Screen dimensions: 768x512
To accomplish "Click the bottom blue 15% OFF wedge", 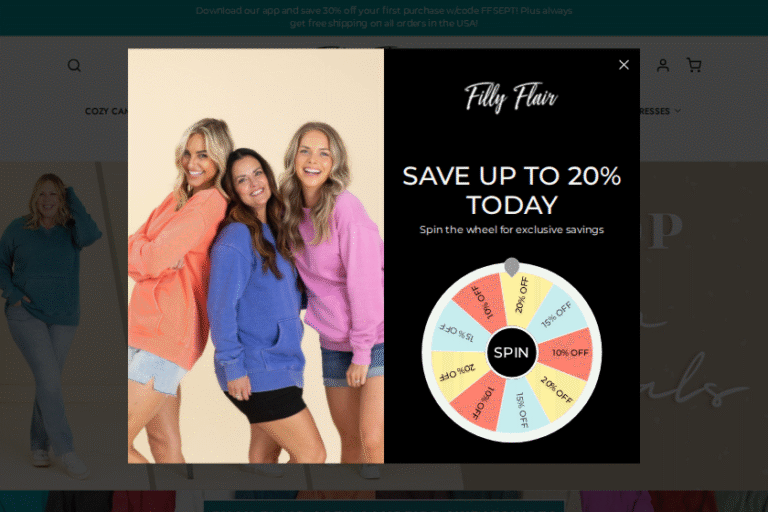I will point(521,407).
